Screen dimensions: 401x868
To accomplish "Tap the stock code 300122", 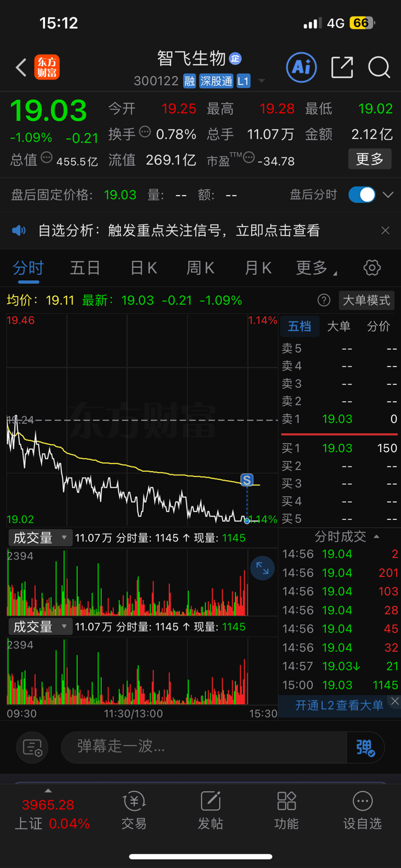I will [x=156, y=81].
